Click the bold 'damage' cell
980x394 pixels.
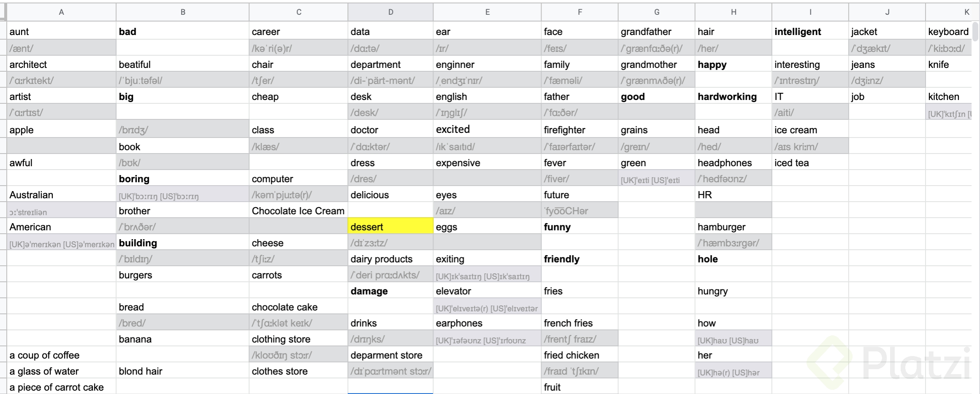coord(390,291)
